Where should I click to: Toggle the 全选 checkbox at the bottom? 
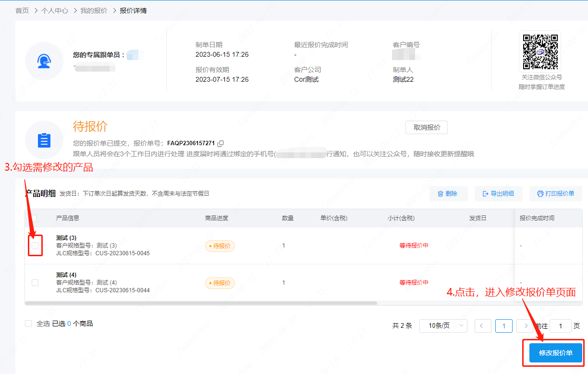click(28, 324)
